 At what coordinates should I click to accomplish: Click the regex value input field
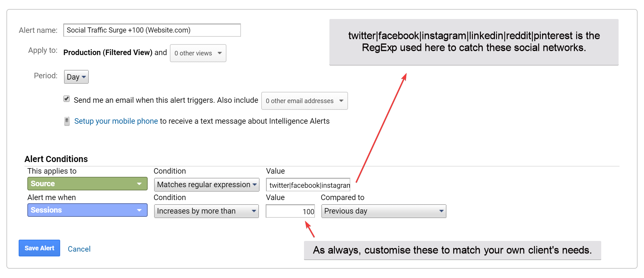tap(308, 185)
